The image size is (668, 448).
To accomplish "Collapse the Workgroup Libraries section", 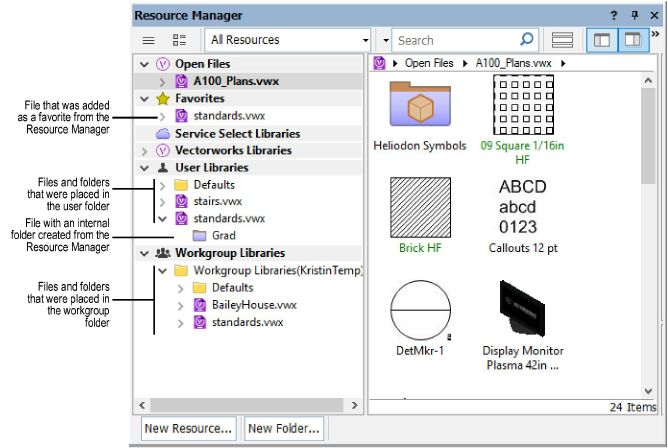I will click(144, 253).
